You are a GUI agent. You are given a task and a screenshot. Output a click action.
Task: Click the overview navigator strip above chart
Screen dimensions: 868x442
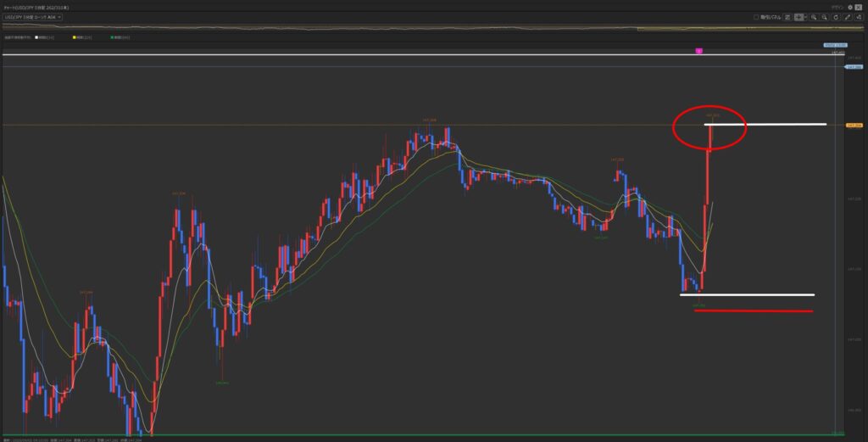424,28
